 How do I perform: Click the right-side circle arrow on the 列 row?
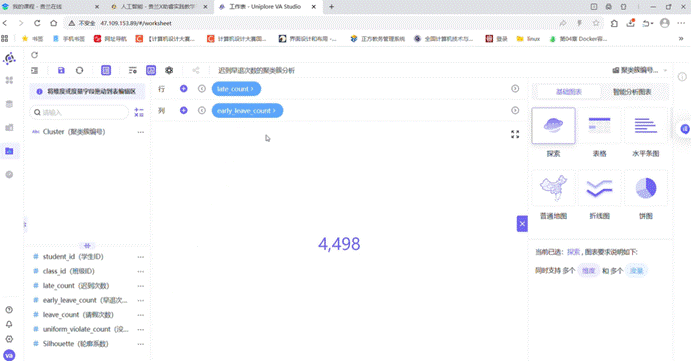[515, 110]
